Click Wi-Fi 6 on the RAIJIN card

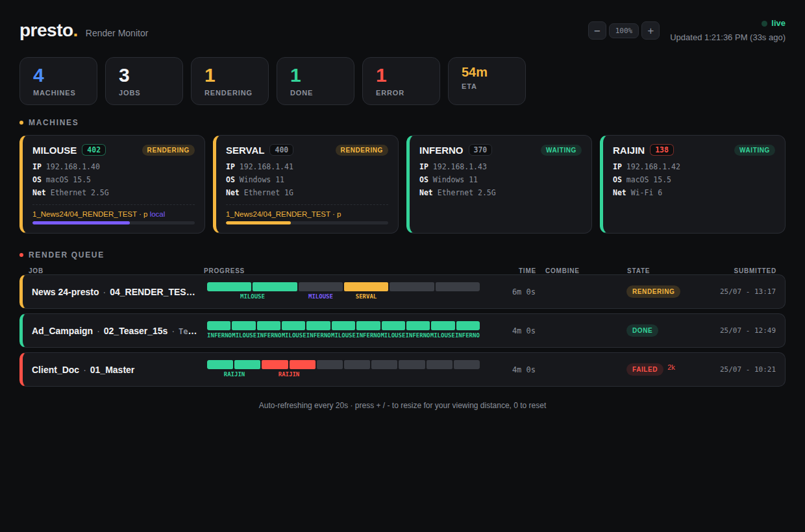(x=647, y=193)
